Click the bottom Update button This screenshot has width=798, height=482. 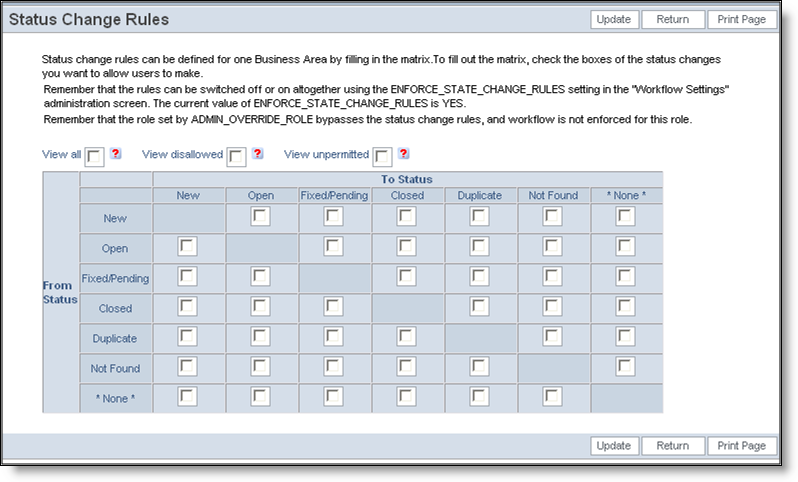click(x=614, y=446)
